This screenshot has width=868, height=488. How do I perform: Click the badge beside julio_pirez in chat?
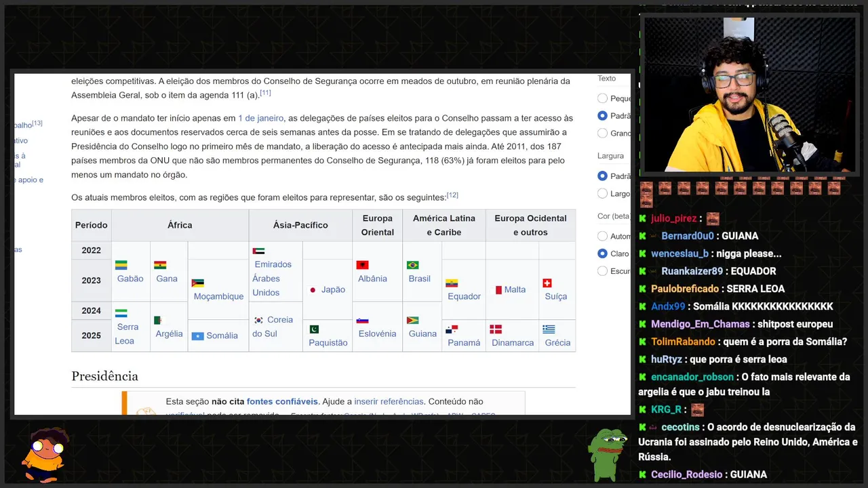pyautogui.click(x=642, y=218)
